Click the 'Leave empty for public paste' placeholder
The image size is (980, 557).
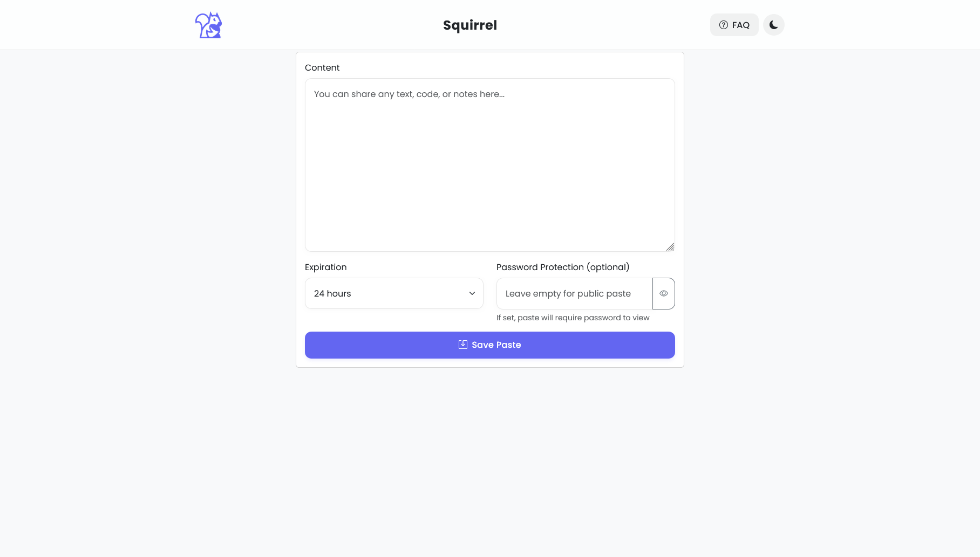point(568,293)
